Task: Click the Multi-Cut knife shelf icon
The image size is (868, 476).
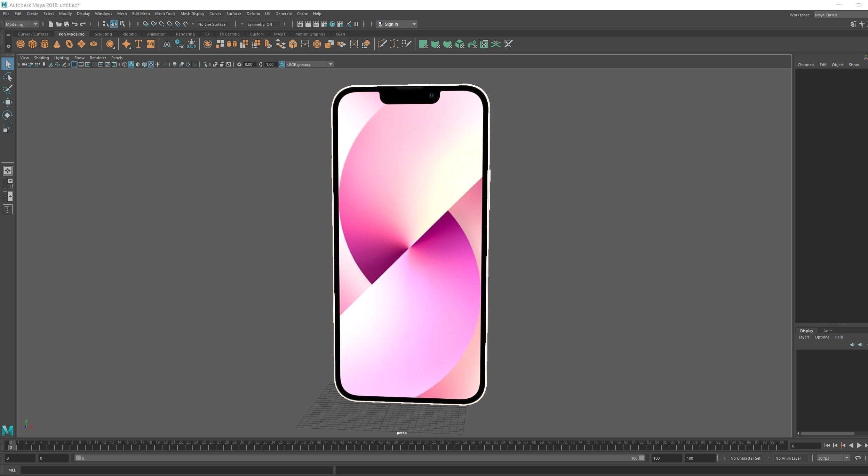Action: pos(382,44)
